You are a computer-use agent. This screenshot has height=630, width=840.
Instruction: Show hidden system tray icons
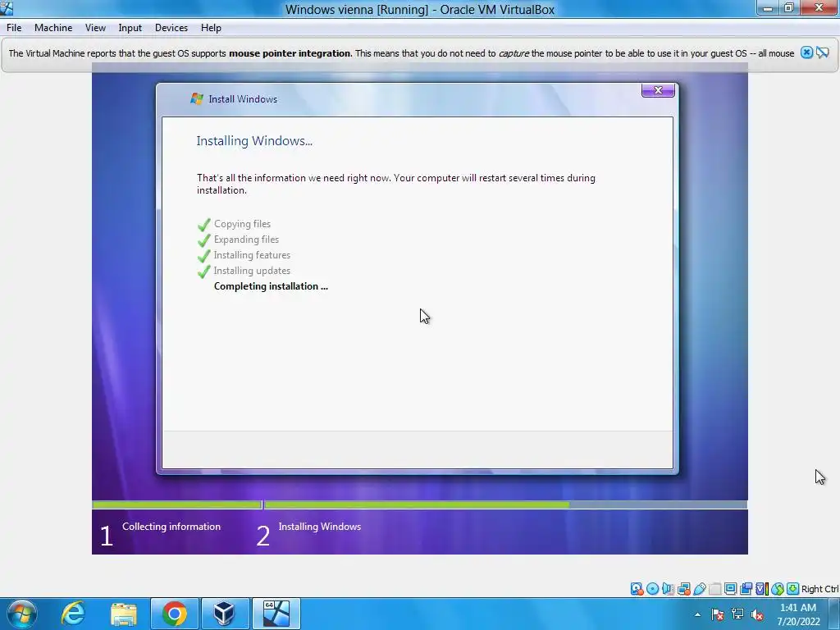point(697,614)
